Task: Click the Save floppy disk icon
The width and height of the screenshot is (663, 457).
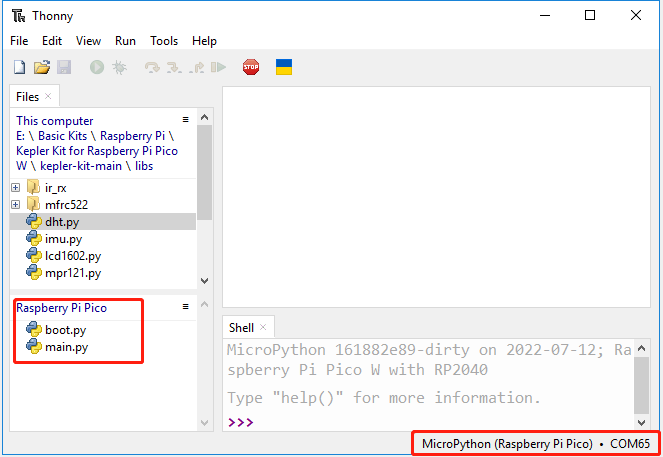Action: pos(64,67)
